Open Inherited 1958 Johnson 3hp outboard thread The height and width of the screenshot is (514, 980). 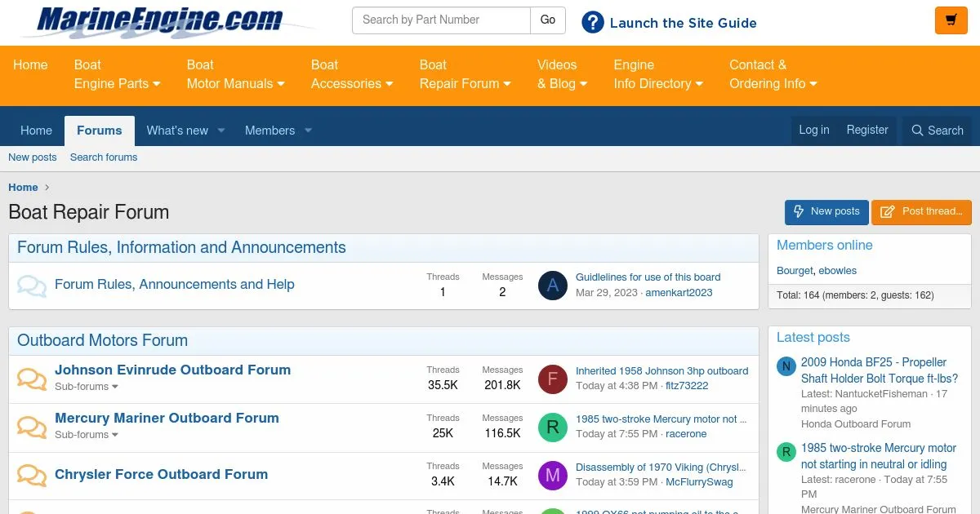tap(661, 371)
